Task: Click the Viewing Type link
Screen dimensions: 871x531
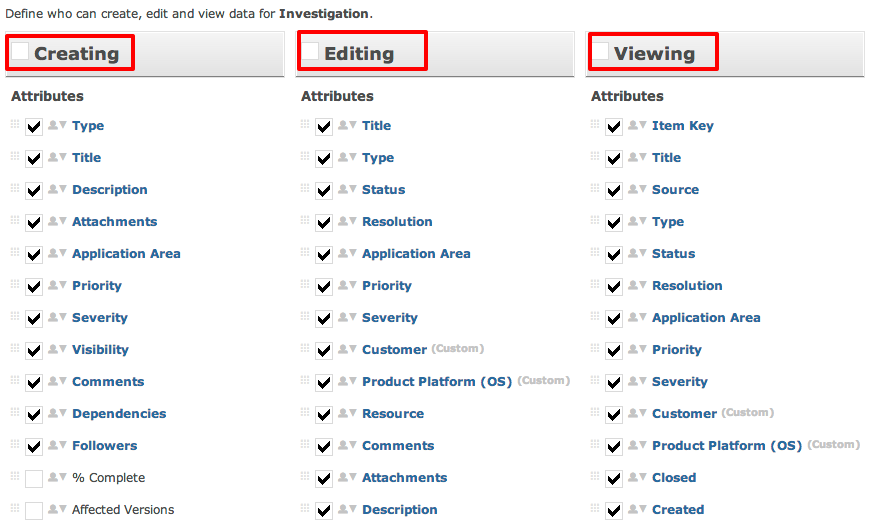Action: point(668,222)
